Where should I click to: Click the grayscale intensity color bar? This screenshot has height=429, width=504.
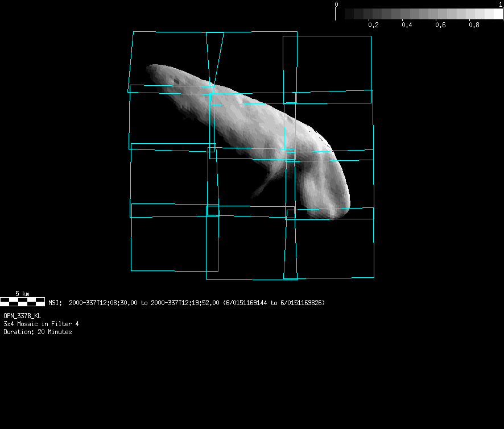point(419,14)
